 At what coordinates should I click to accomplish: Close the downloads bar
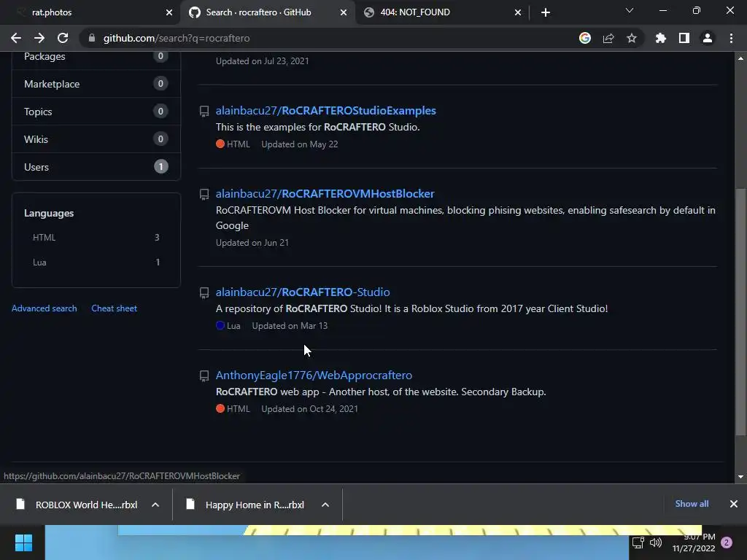click(734, 504)
